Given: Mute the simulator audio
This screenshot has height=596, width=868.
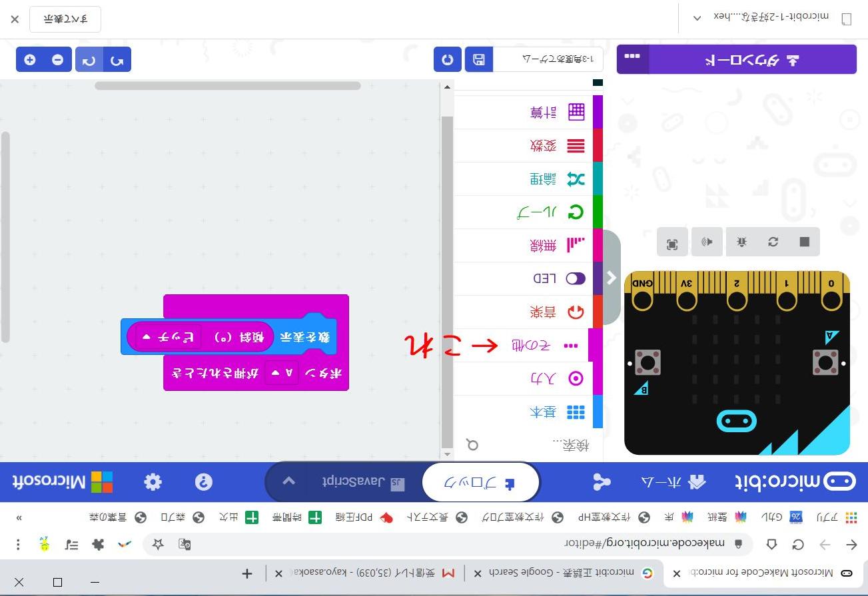Looking at the screenshot, I should click(707, 242).
